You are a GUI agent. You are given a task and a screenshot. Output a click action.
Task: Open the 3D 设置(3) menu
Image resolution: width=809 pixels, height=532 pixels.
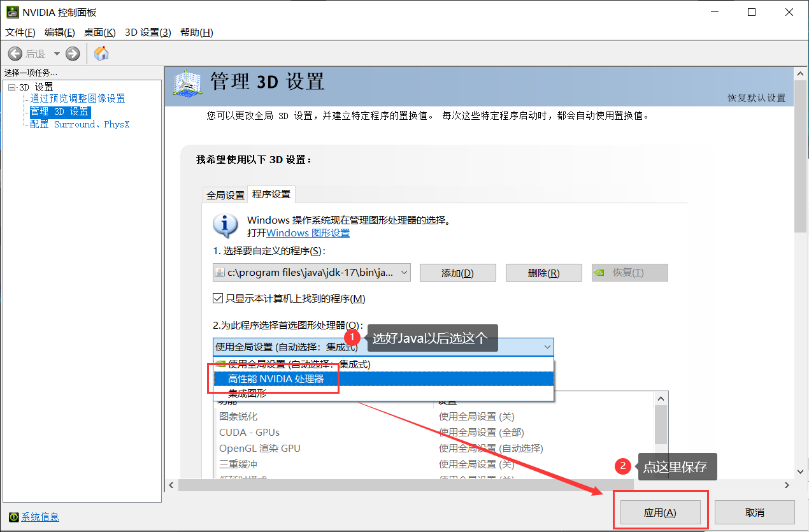(148, 32)
